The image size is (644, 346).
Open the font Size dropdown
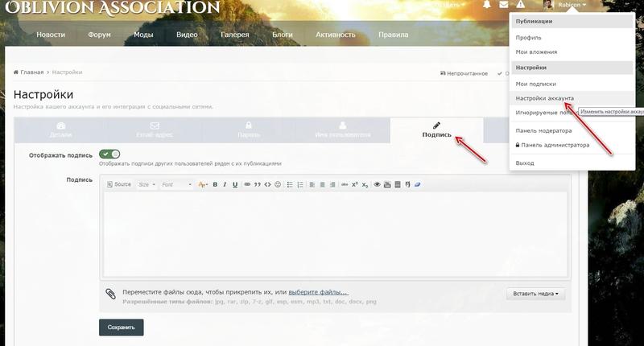point(147,184)
